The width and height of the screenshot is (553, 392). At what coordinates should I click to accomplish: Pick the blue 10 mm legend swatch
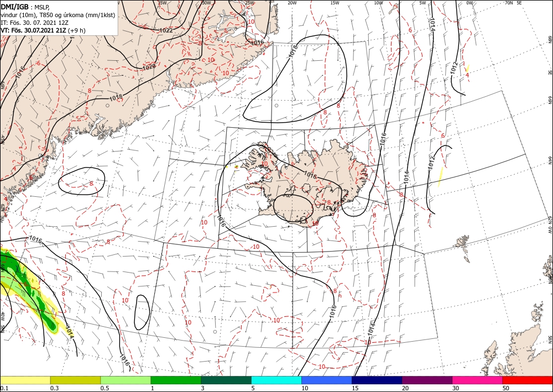pos(327,380)
